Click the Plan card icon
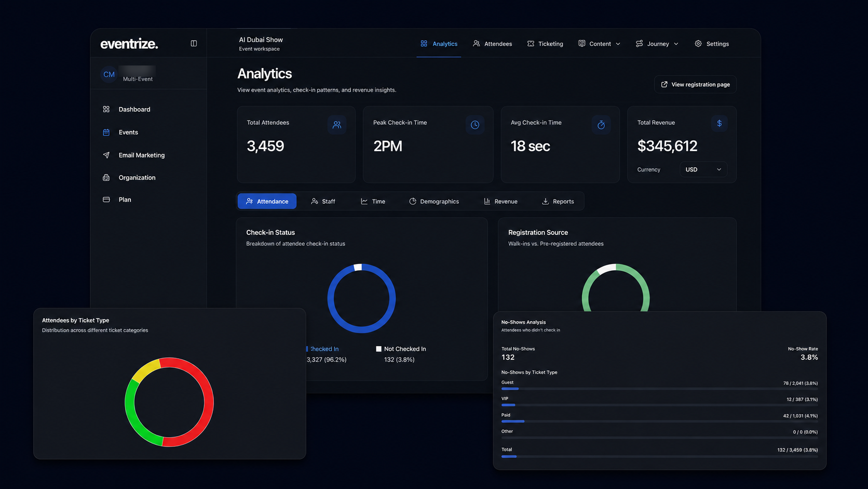 point(106,200)
